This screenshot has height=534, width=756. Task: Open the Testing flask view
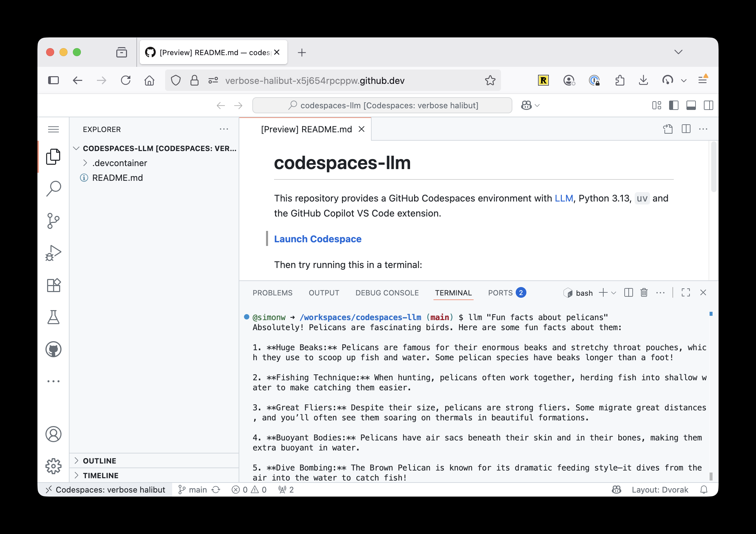[x=53, y=317]
